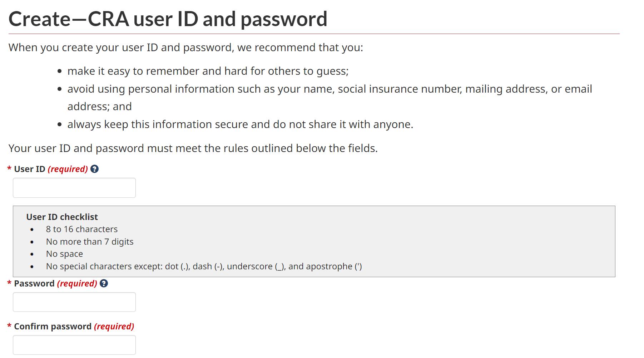The image size is (644, 358).
Task: Click the "make it easy to remember" bullet
Action: point(208,71)
